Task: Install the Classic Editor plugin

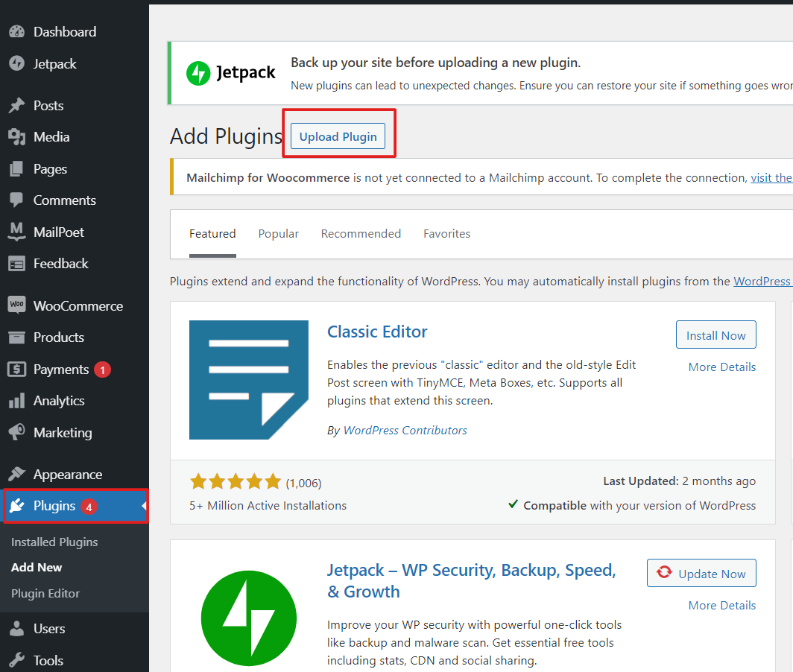Action: coord(715,335)
